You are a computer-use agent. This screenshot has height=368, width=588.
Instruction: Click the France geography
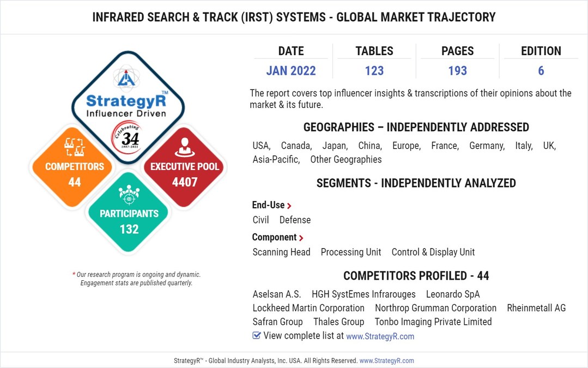445,146
